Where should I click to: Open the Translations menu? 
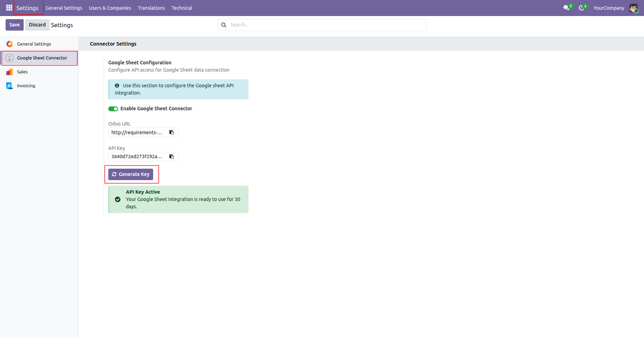(x=151, y=8)
